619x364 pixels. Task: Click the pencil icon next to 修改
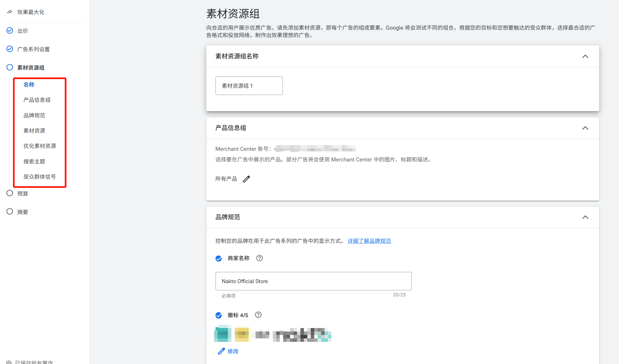(x=221, y=351)
